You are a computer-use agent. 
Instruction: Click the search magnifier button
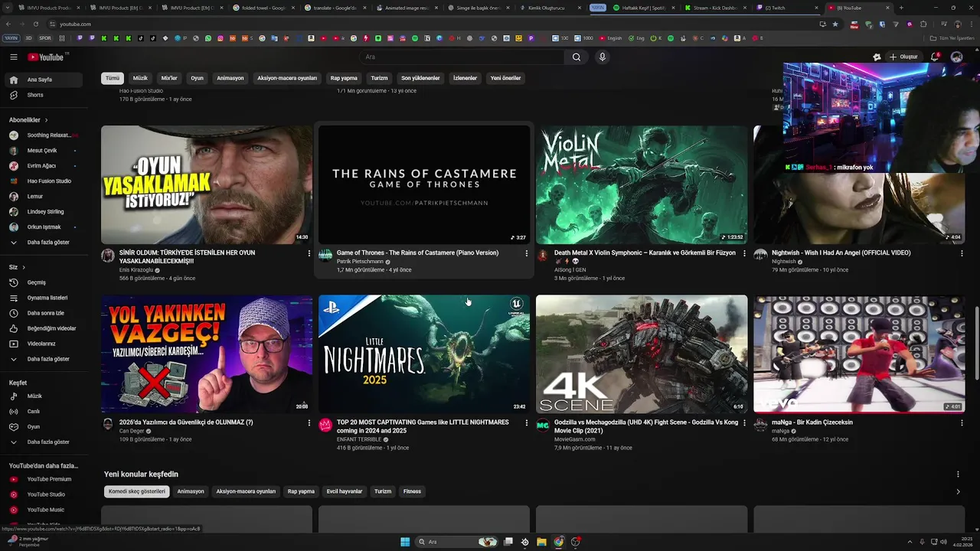point(577,57)
